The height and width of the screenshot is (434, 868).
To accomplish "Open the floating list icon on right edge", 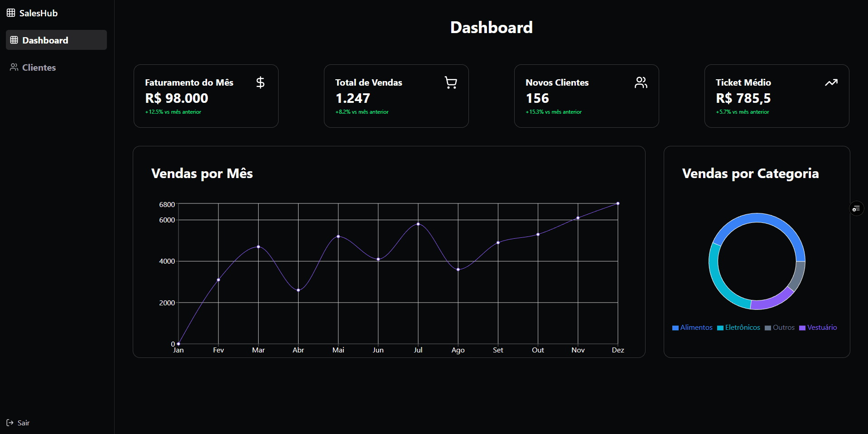I will [x=856, y=208].
